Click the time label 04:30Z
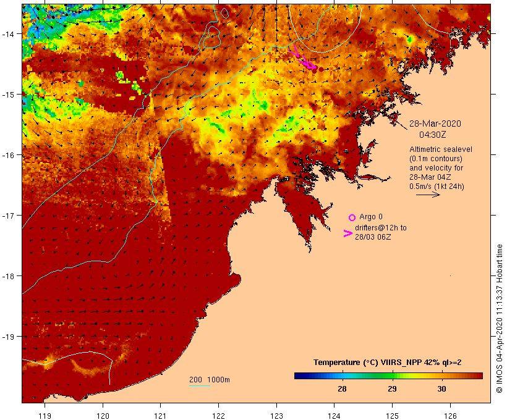Screen dimensions: 507x420 point(433,135)
